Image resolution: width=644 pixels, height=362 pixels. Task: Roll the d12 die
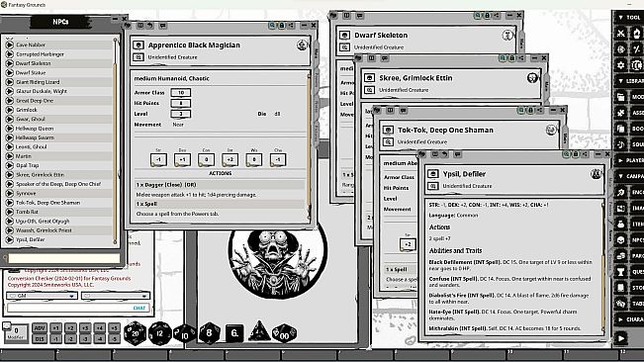160,333
